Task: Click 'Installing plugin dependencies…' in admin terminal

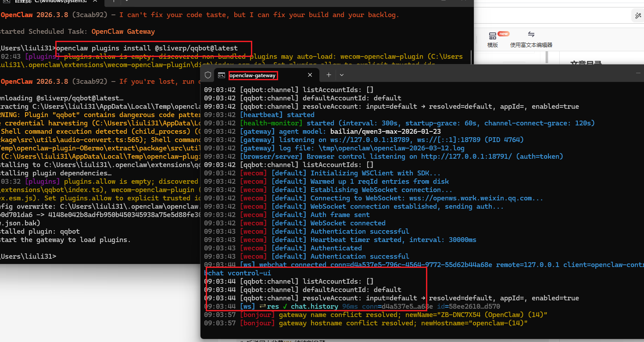Action: pos(56,173)
